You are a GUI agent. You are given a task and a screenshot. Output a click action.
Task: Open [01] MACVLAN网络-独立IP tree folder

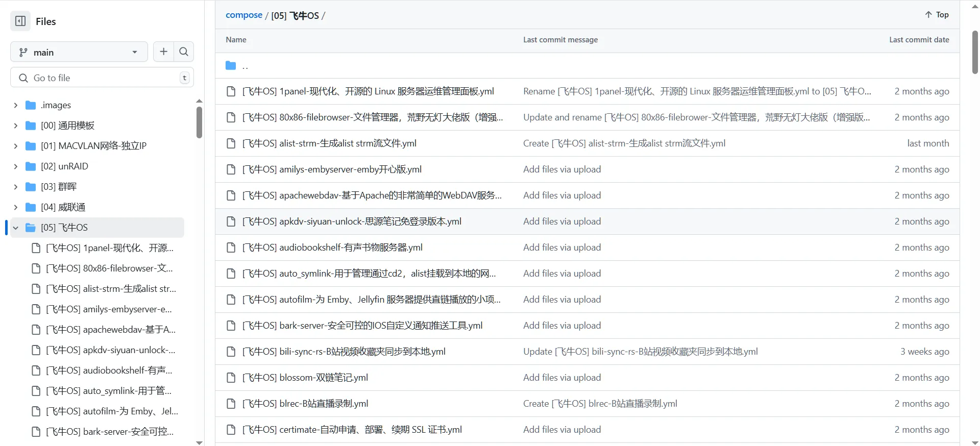(93, 146)
